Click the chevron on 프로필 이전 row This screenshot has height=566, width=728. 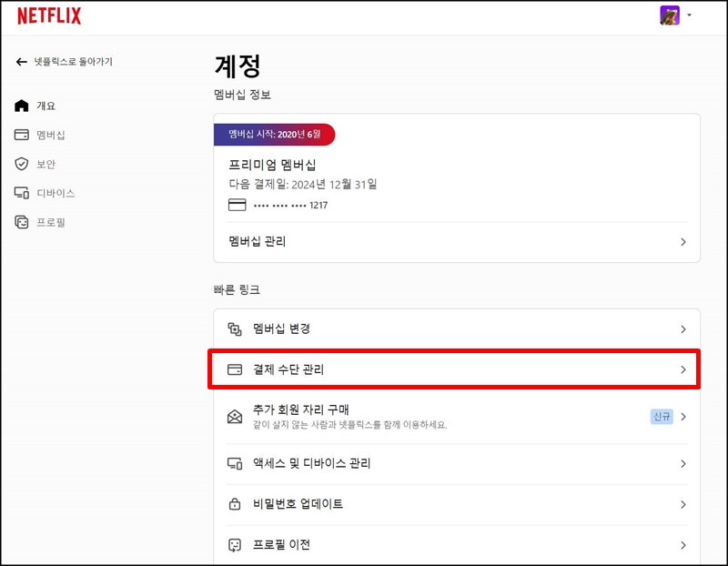click(683, 545)
